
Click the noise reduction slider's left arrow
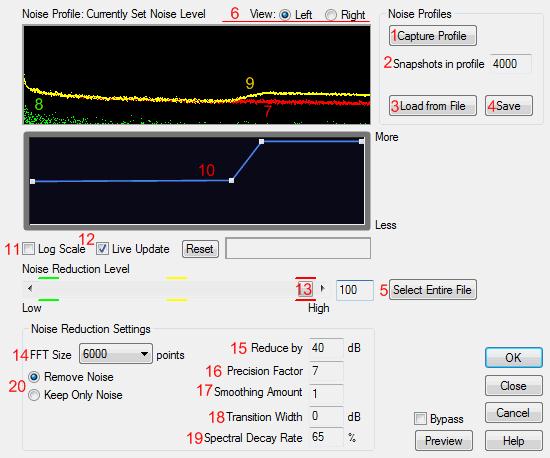[30, 288]
